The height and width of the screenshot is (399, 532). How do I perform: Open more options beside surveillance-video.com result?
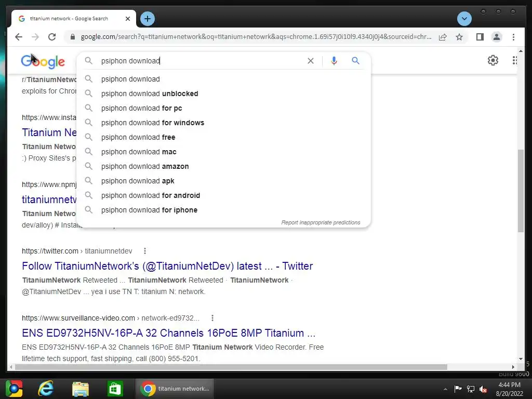click(212, 318)
